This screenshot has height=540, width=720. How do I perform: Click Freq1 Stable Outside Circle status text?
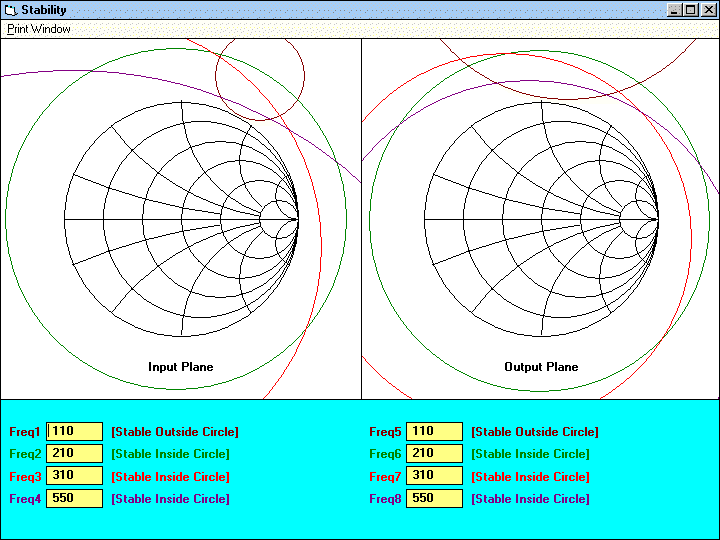pos(175,432)
